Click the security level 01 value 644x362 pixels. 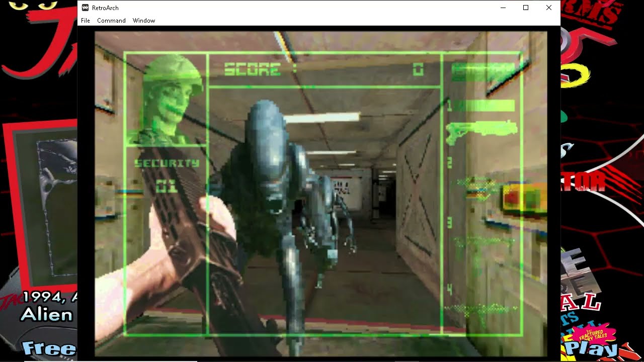click(167, 187)
